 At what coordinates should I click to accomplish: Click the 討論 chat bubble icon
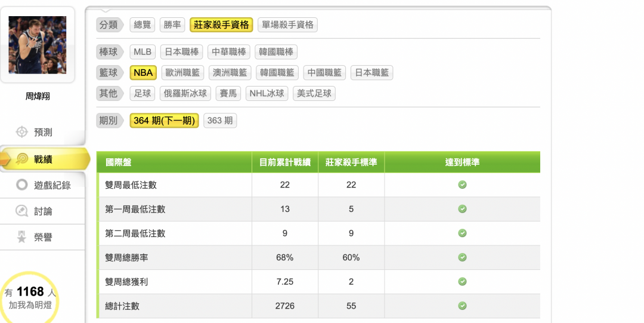pos(22,211)
